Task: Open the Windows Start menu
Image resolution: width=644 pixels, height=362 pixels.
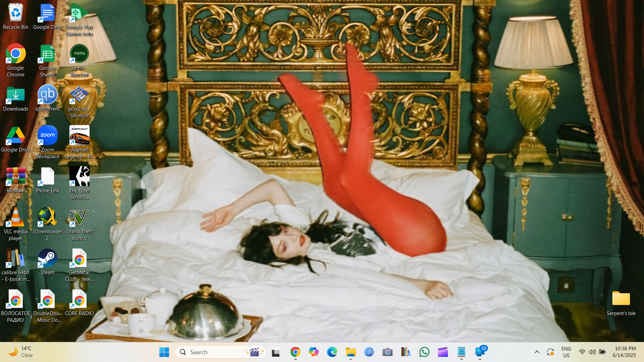Action: 164,352
